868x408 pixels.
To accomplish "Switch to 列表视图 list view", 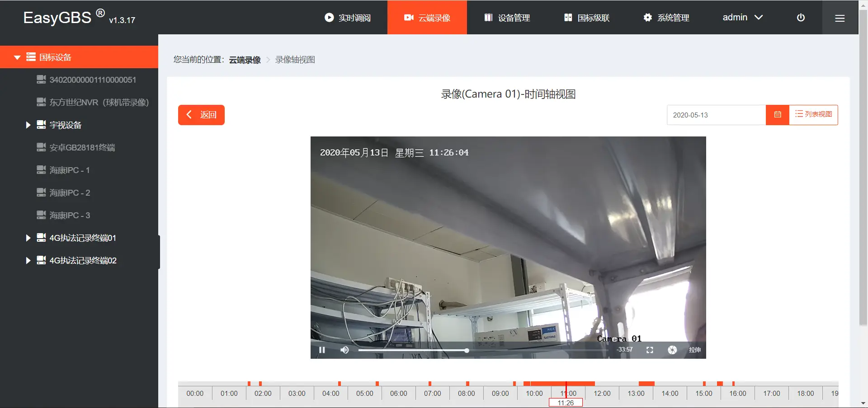I will click(x=813, y=114).
